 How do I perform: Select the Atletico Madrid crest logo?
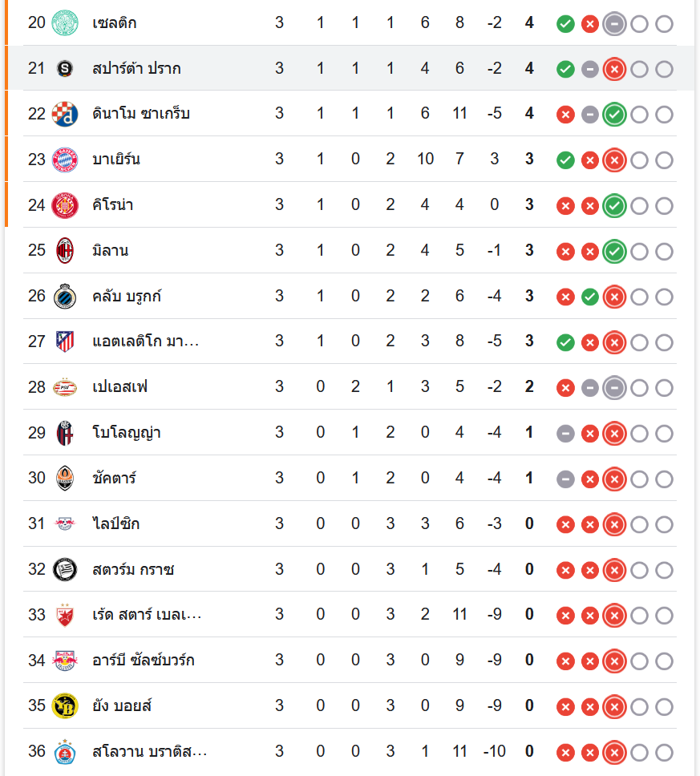(x=64, y=342)
